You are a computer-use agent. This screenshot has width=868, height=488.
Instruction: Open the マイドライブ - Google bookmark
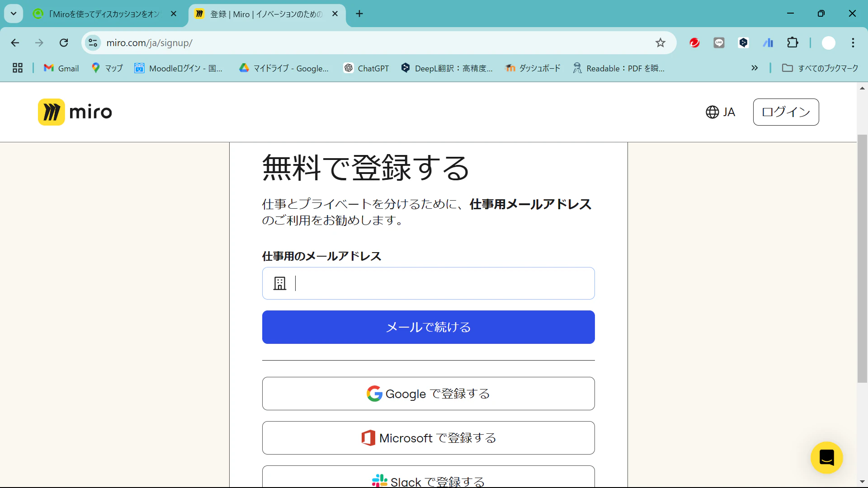pyautogui.click(x=284, y=68)
